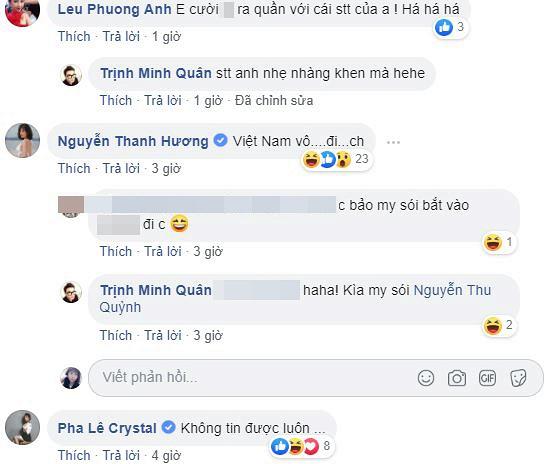Open Leu Phuong Anh's profile name
This screenshot has height=464, width=547.
(x=114, y=9)
